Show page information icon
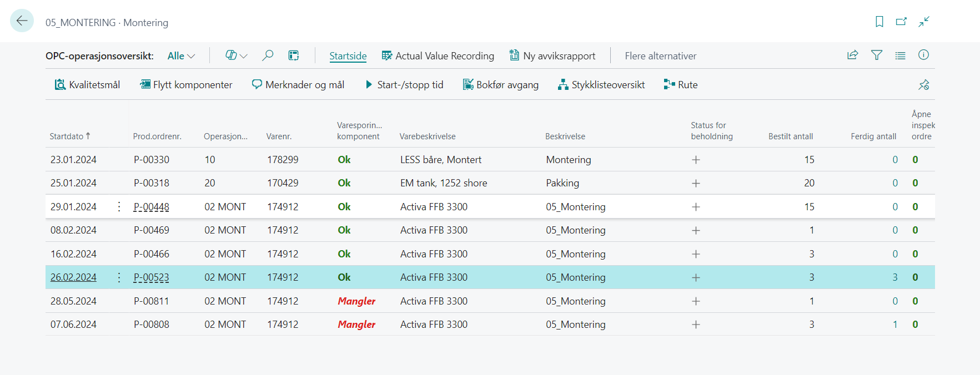The width and height of the screenshot is (980, 375). click(x=923, y=55)
